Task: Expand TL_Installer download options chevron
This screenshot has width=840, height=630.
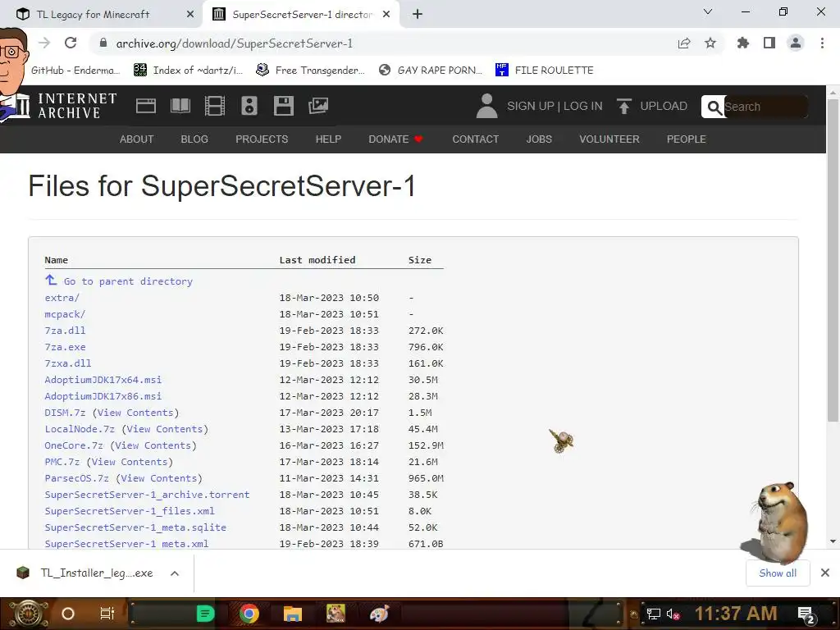Action: (x=175, y=573)
